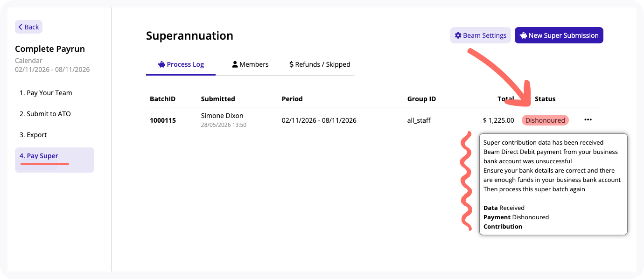Select step 4. Pay Super

pos(55,160)
